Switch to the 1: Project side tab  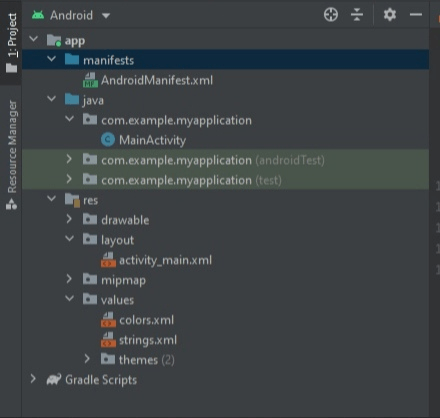[11, 43]
